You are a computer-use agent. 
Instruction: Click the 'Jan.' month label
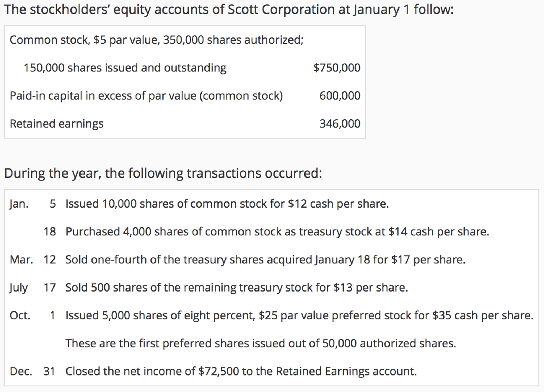point(19,204)
